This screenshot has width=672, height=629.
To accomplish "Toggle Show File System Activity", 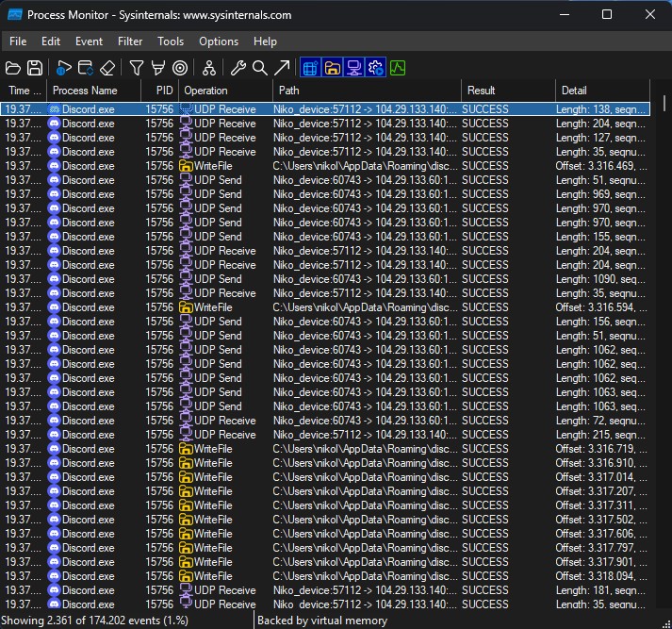I will (332, 68).
